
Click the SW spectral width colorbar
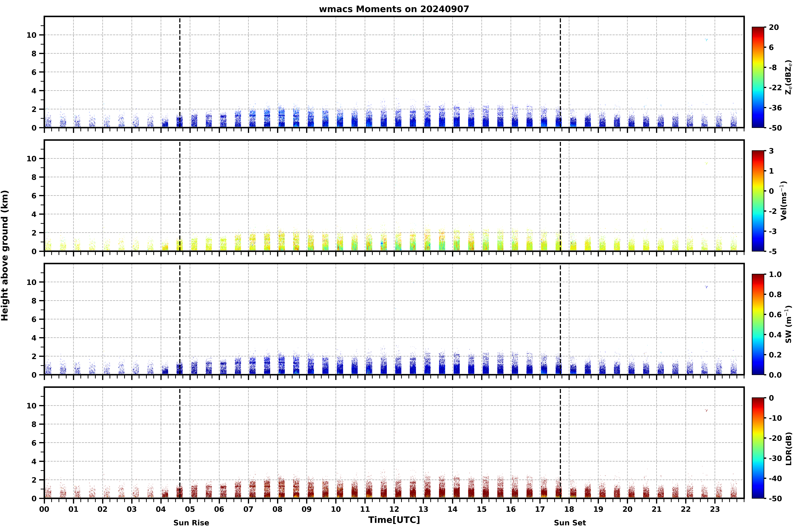pos(758,324)
